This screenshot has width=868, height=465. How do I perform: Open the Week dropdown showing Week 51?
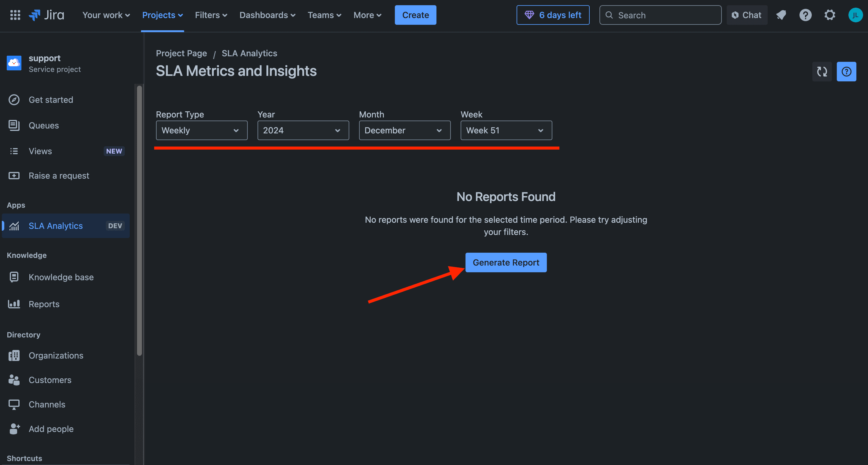[506, 130]
